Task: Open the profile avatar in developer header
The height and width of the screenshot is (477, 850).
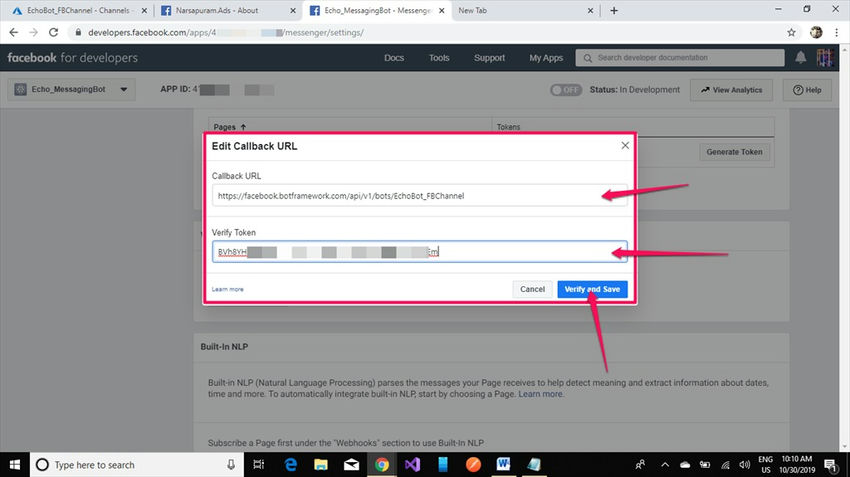Action: pos(825,57)
